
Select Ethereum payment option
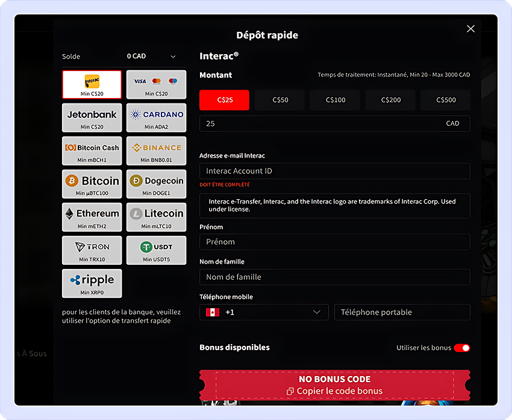coord(92,217)
